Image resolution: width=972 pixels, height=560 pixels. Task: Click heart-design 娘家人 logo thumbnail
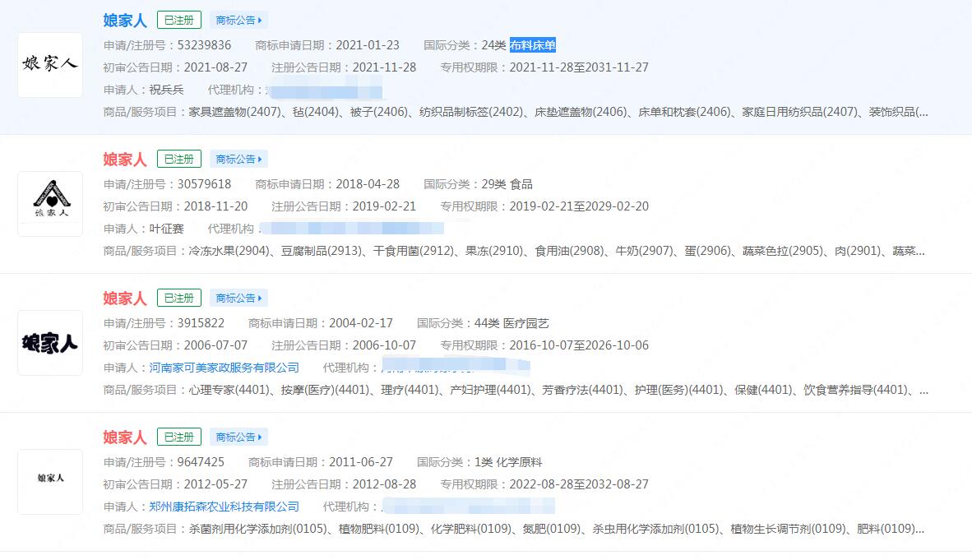(49, 202)
